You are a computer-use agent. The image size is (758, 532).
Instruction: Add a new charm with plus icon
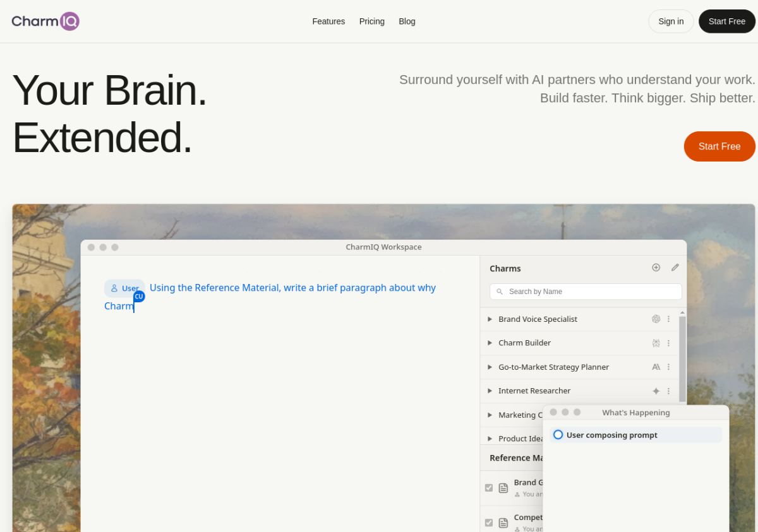tap(656, 268)
